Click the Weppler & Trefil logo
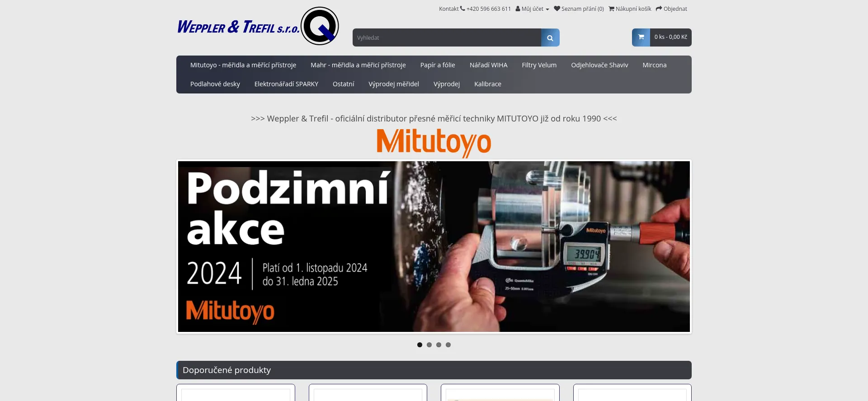Viewport: 868px width, 401px height. [258, 26]
